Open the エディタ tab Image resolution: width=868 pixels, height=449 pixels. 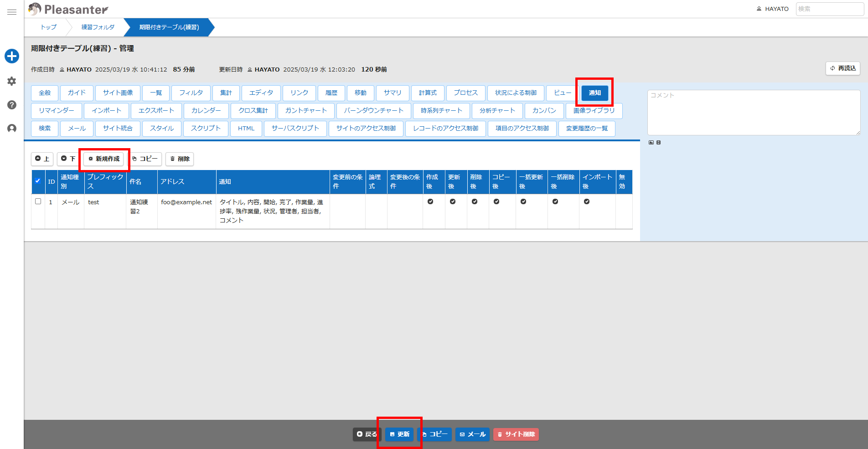pos(261,93)
